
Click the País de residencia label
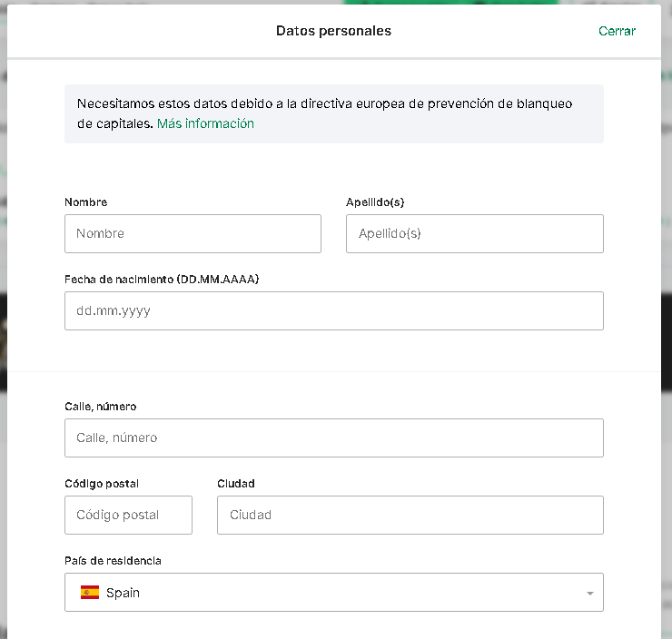point(113,560)
